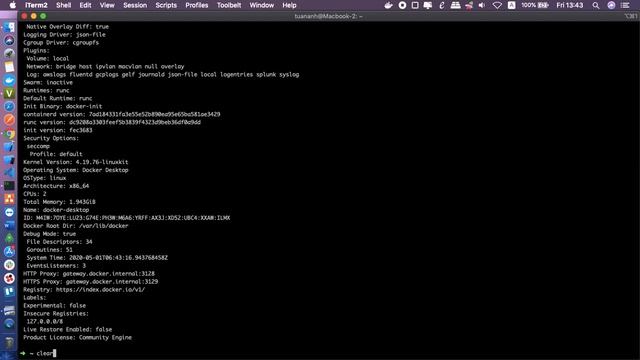Click the clock showing Fri 13:43
The width and height of the screenshot is (640, 360).
pos(570,5)
